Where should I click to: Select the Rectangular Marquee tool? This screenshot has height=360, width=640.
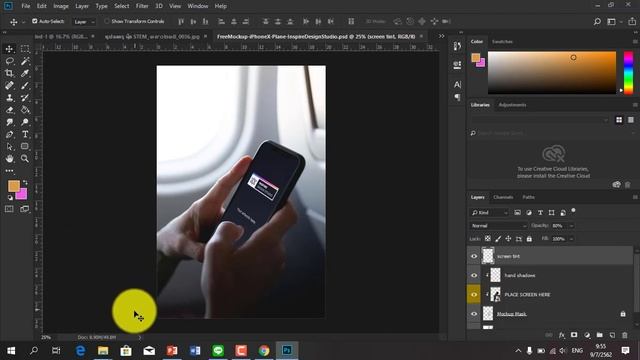point(25,49)
